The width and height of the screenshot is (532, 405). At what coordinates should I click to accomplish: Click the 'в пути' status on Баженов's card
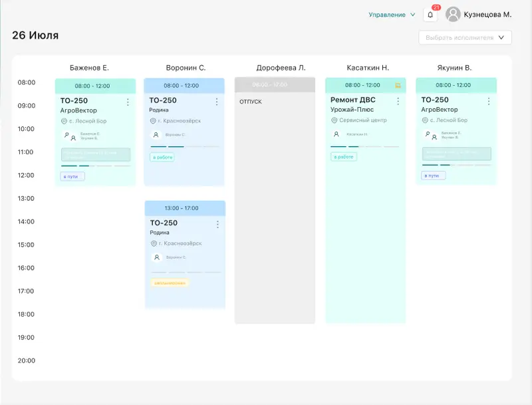[x=72, y=176]
